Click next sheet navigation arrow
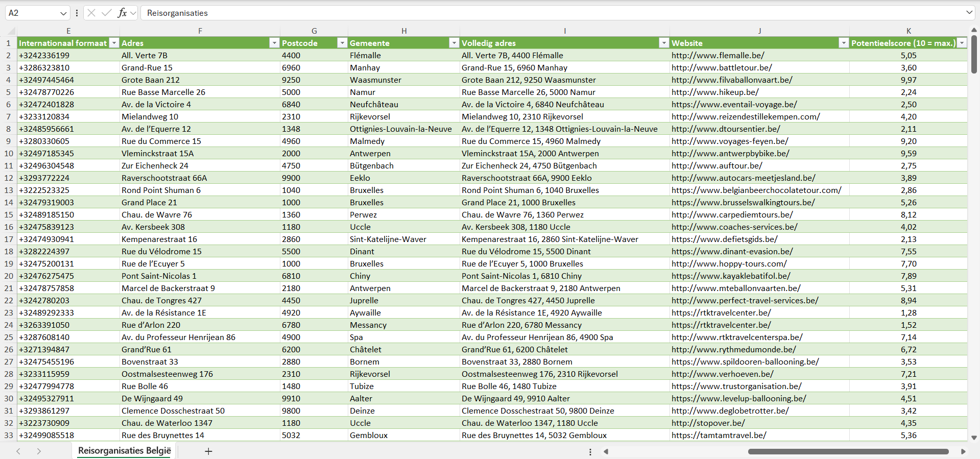This screenshot has height=459, width=980. tap(39, 451)
